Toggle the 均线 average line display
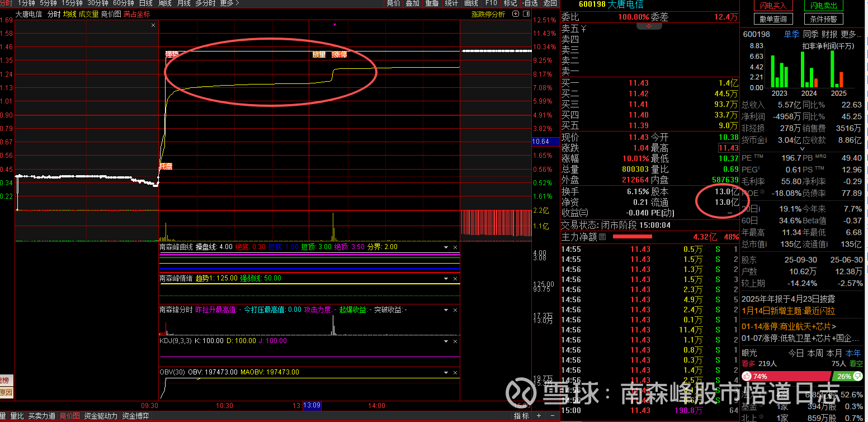This screenshot has height=422, width=868. pyautogui.click(x=69, y=14)
